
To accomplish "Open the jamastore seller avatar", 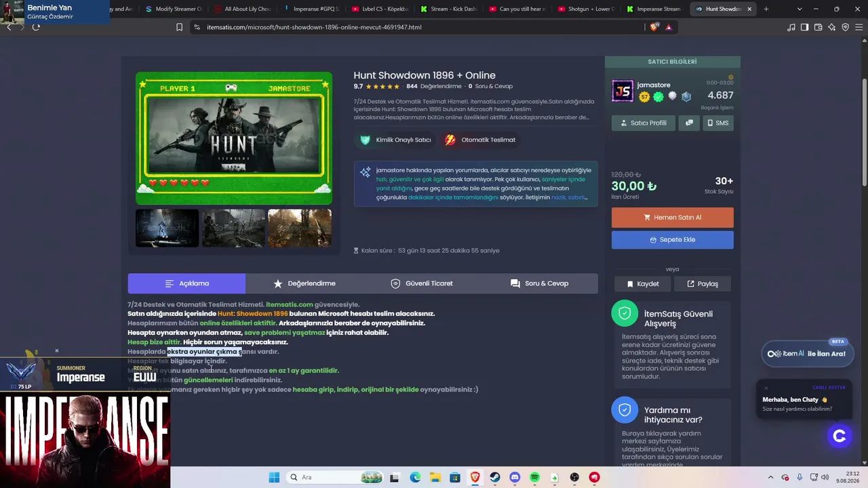I will pos(623,91).
